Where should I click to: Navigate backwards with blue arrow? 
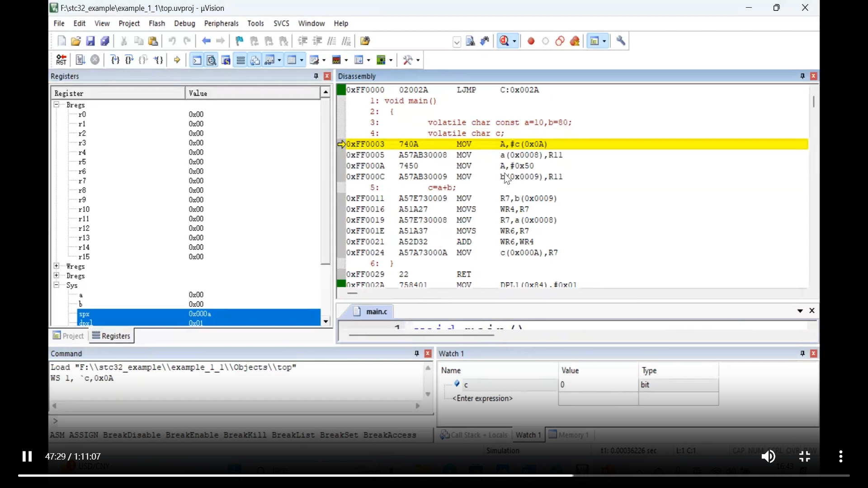tap(206, 41)
